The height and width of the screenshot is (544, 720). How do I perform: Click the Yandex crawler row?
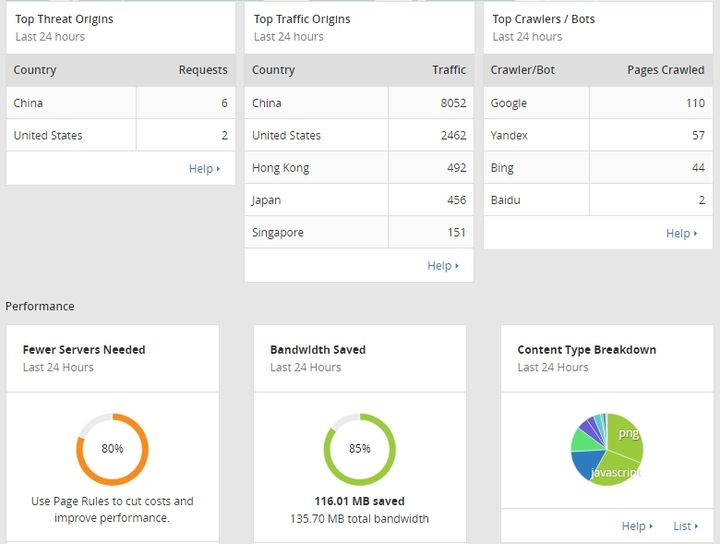(x=597, y=136)
